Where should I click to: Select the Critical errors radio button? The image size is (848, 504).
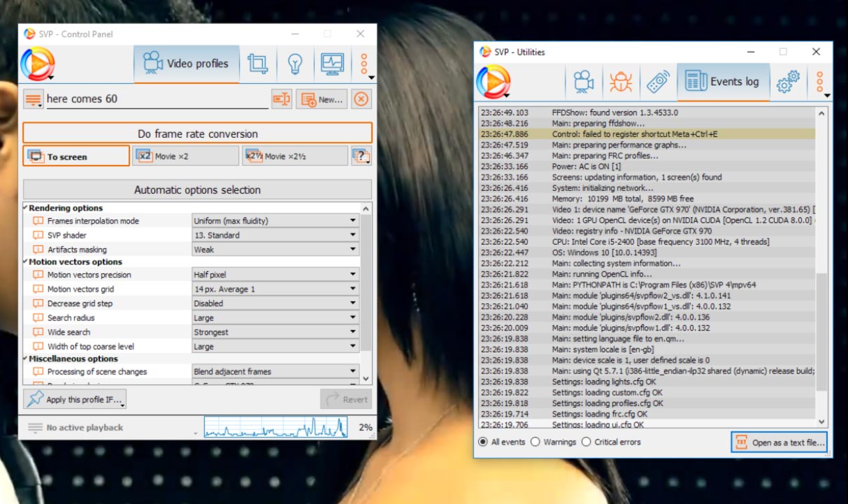pyautogui.click(x=587, y=442)
